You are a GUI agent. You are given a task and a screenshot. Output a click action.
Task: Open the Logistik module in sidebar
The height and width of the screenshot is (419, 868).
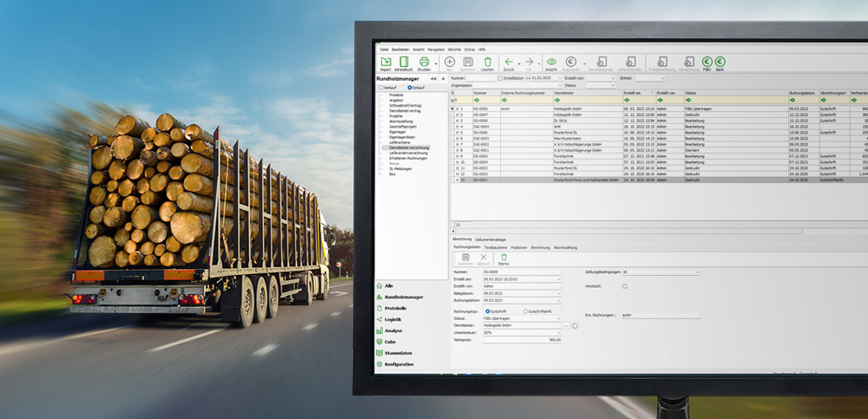click(x=394, y=319)
